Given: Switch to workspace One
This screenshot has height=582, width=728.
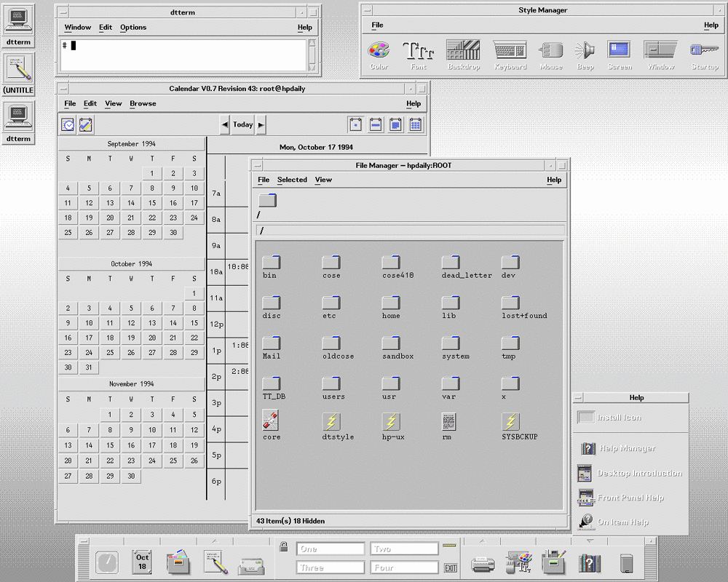Looking at the screenshot, I should click(331, 549).
